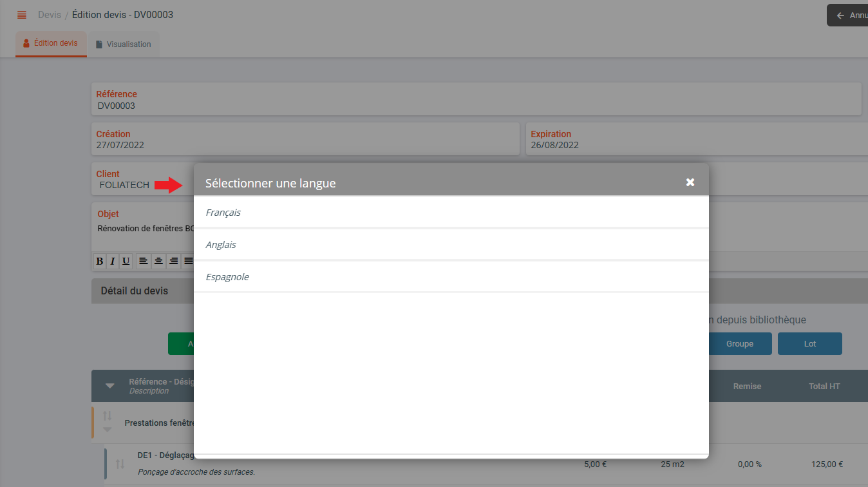Align text right in Objet editor

(173, 261)
